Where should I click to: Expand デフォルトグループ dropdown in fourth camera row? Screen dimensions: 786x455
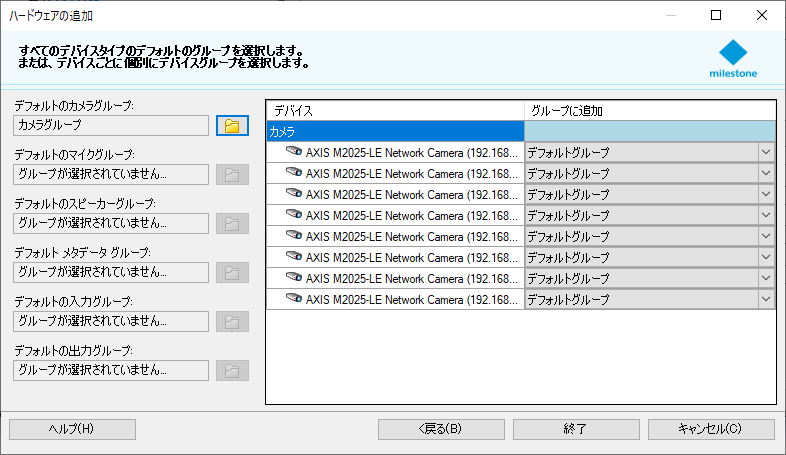tap(765, 215)
